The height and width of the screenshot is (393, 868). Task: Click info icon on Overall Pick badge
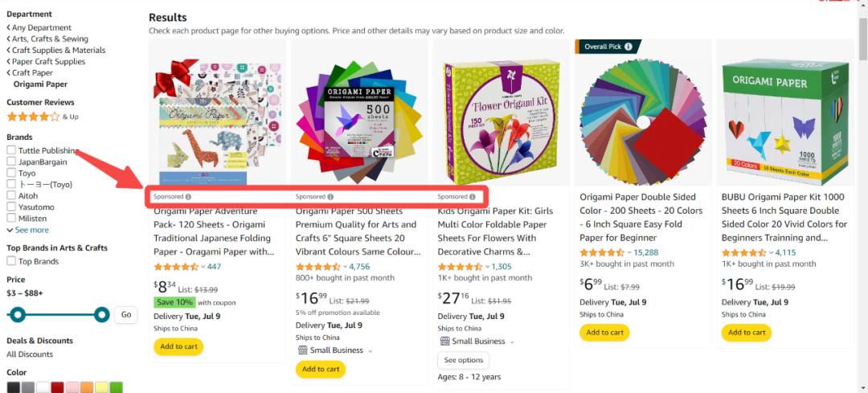628,47
